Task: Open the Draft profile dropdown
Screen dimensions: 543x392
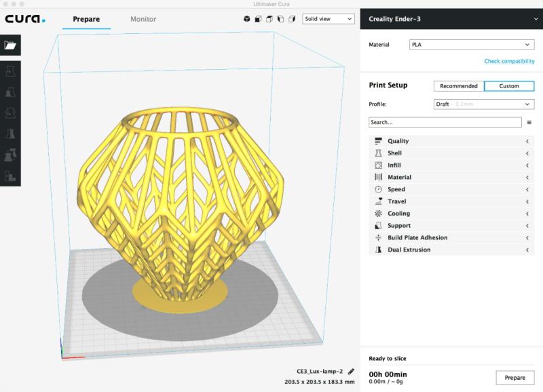Action: (x=484, y=104)
